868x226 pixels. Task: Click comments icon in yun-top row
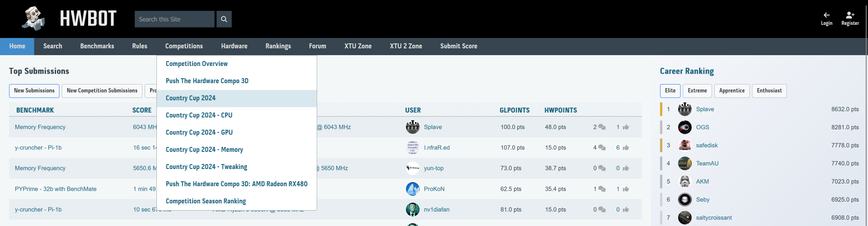point(602,168)
